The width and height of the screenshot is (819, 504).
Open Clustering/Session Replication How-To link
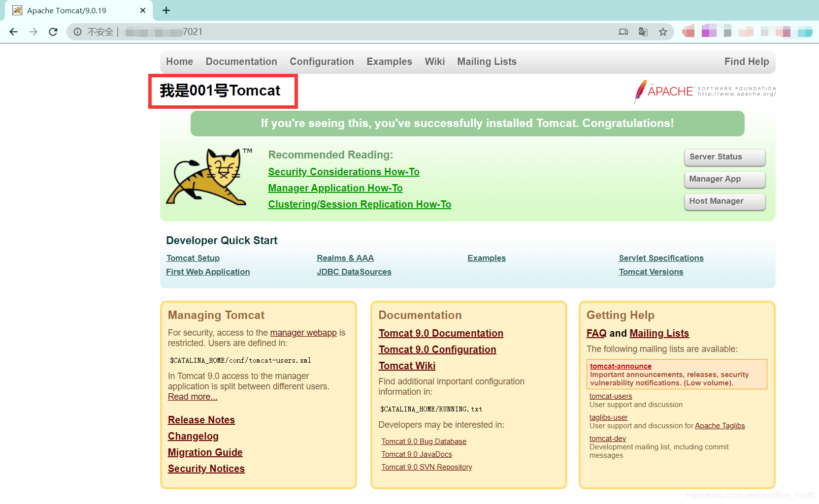click(360, 204)
